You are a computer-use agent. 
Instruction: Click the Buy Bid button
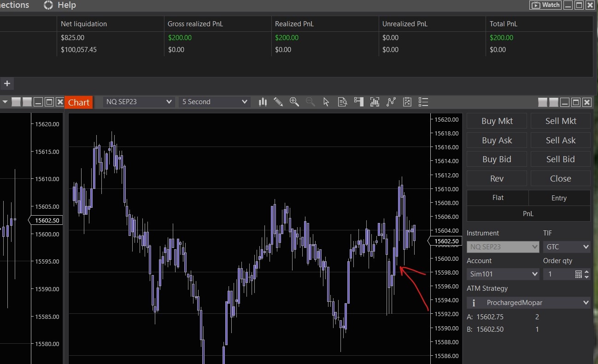(497, 159)
